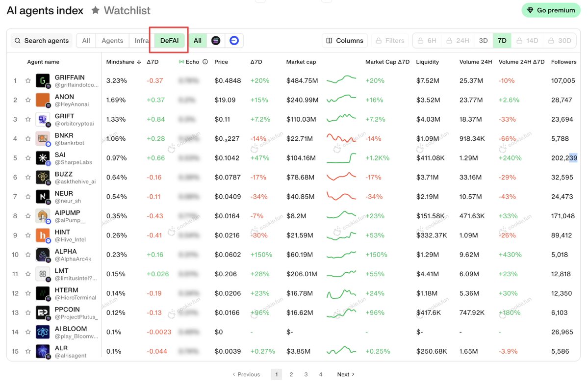Open the ALR agent avatar
Image resolution: width=588 pixels, height=389 pixels.
[x=43, y=352]
